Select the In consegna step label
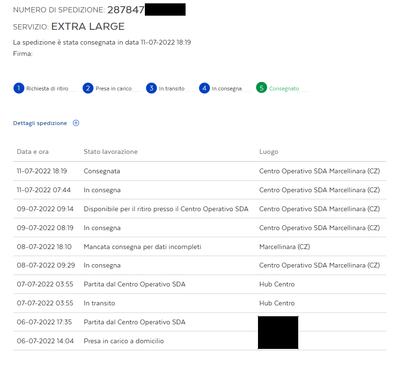This screenshot has width=400, height=366. (227, 89)
